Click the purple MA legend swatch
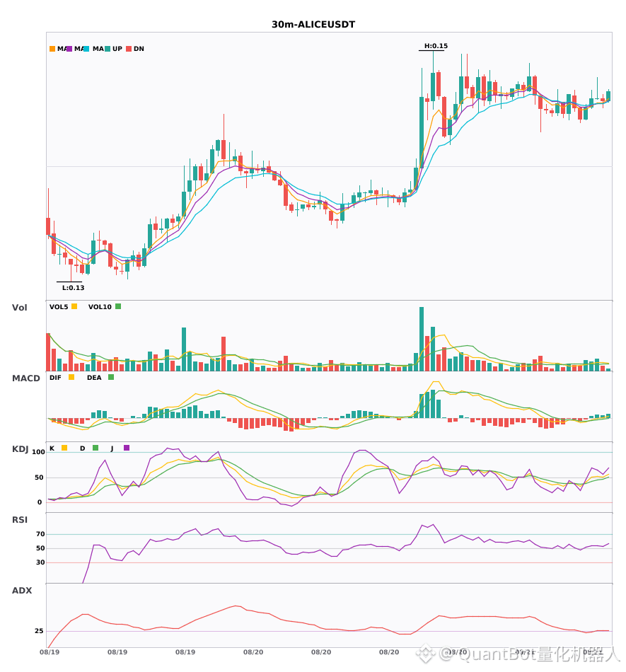 click(x=69, y=49)
